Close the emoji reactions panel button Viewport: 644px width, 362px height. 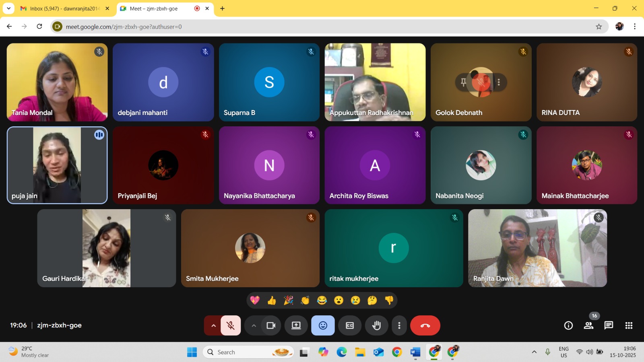point(323,325)
